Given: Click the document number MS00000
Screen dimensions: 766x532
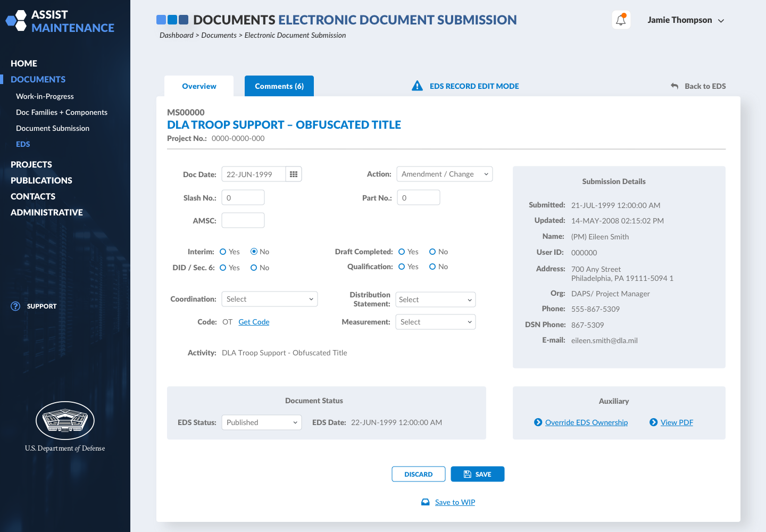Looking at the screenshot, I should [186, 112].
